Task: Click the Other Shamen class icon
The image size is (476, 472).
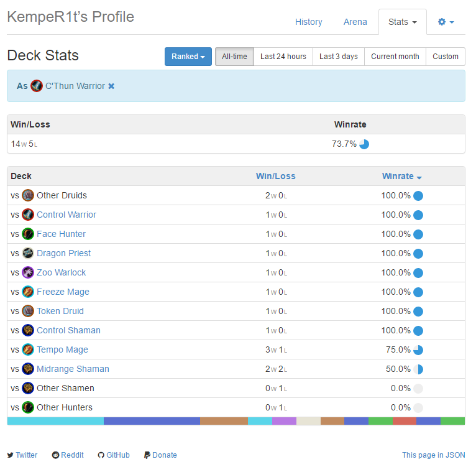Action: pyautogui.click(x=28, y=388)
